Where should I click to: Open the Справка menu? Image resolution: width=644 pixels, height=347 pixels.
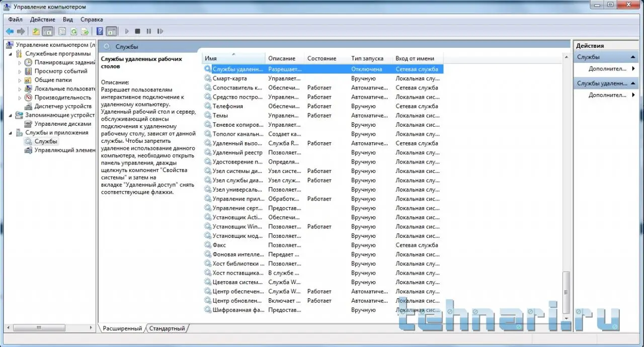click(x=92, y=20)
